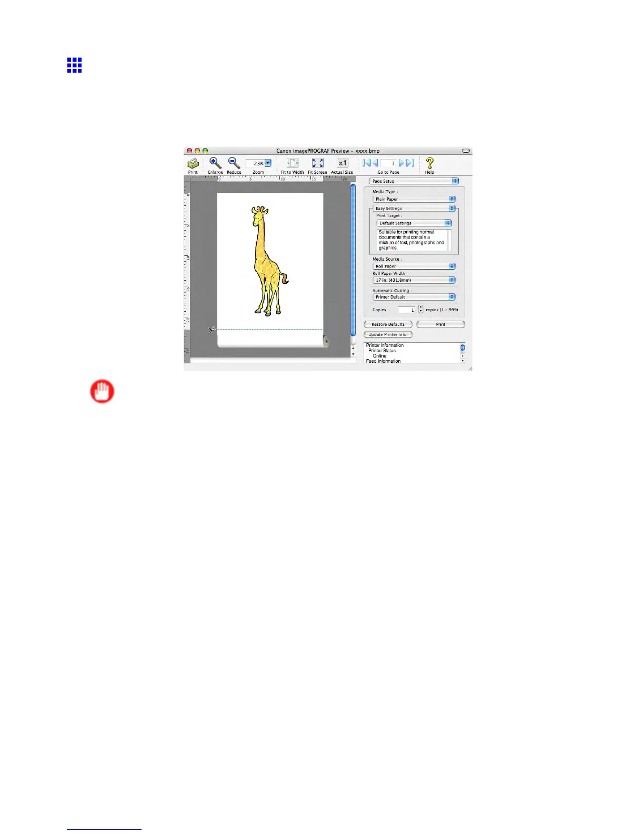The image size is (644, 834).
Task: Open Media Source Roll Paper dropdown
Action: (x=414, y=266)
